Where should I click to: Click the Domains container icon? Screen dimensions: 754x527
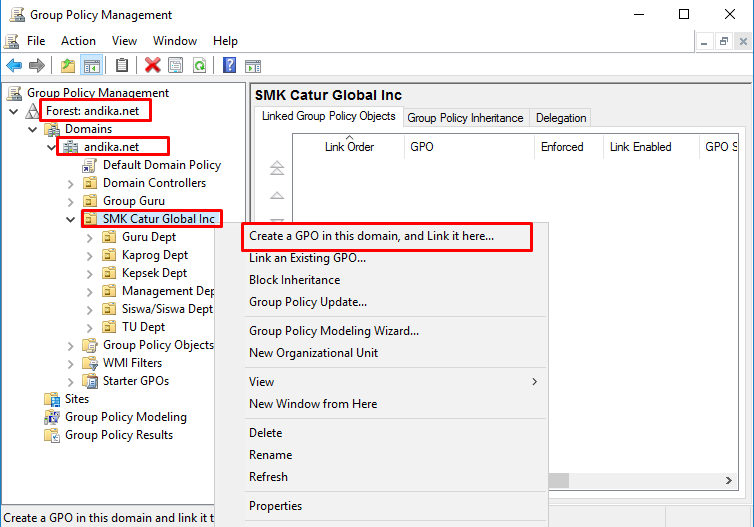pyautogui.click(x=51, y=129)
